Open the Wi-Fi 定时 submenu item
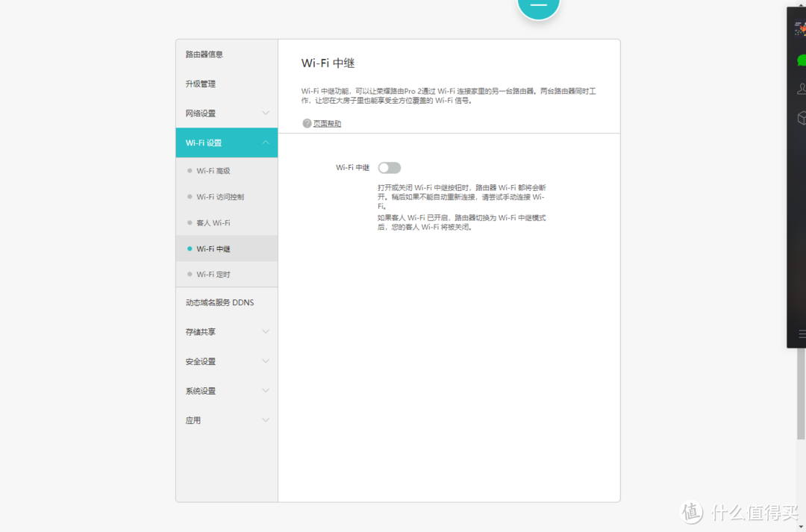806x532 pixels. click(227, 275)
